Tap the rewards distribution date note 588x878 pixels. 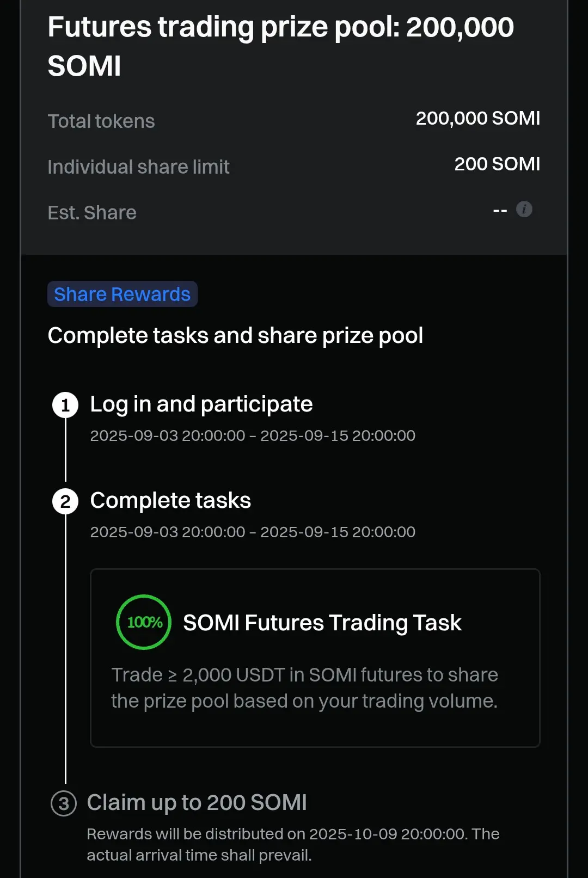293,844
